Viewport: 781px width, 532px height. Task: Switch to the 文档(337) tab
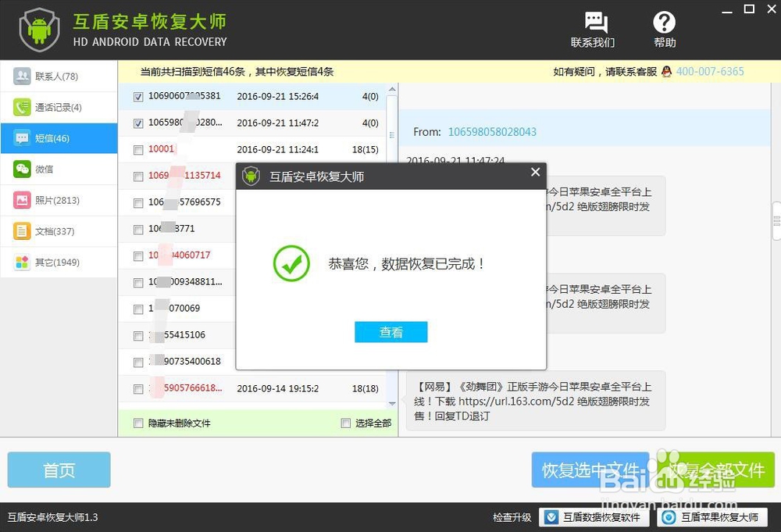pyautogui.click(x=59, y=231)
